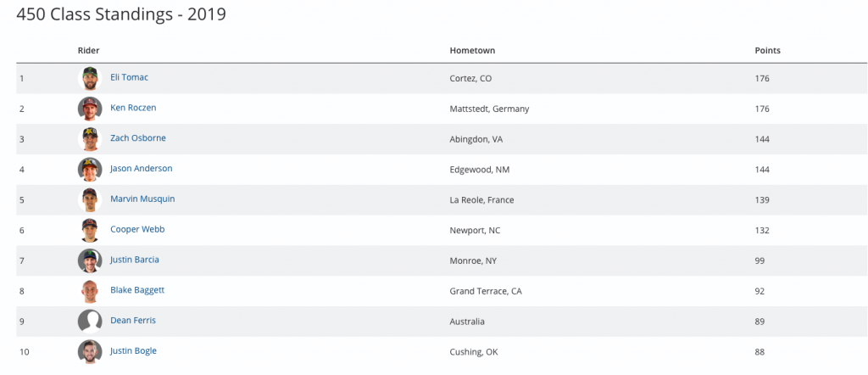
Task: Click Blake Baggett's rider avatar
Action: tap(90, 291)
